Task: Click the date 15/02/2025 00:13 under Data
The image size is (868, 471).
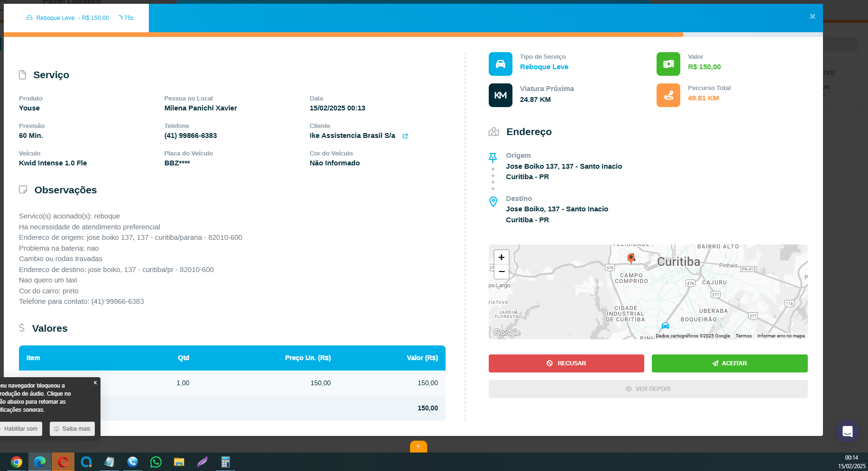Action: (x=338, y=108)
